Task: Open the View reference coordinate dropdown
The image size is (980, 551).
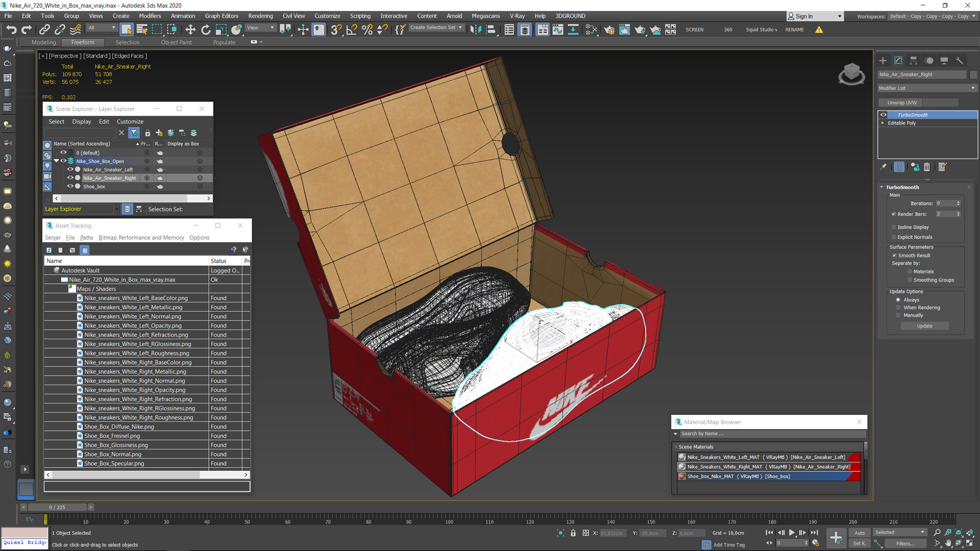Action: (x=261, y=28)
